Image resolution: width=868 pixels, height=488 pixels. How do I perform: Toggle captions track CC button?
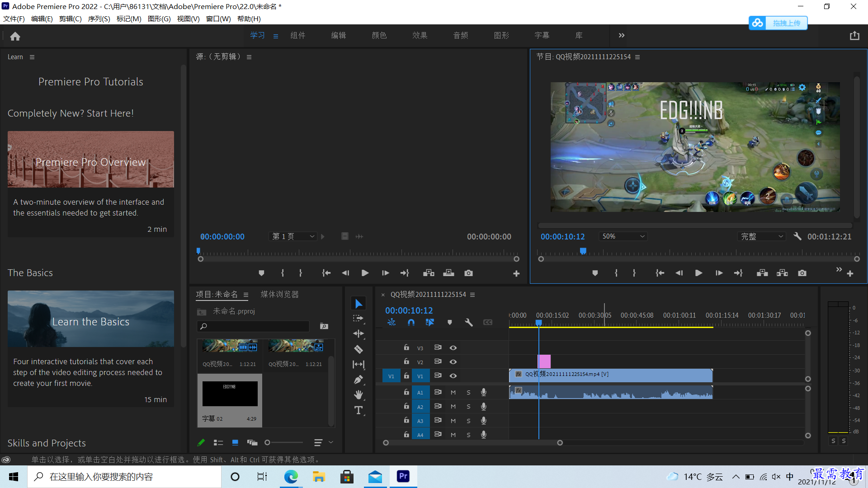[x=488, y=322]
